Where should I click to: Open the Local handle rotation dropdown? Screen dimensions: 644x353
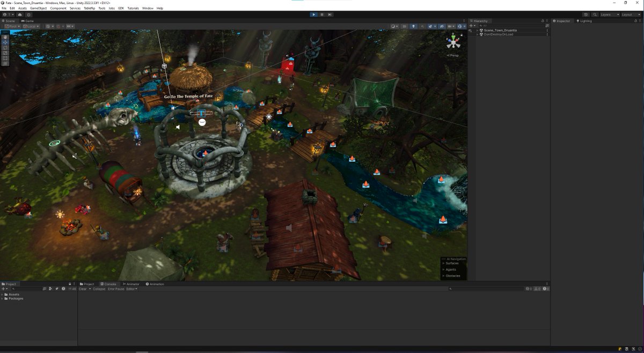coord(31,26)
